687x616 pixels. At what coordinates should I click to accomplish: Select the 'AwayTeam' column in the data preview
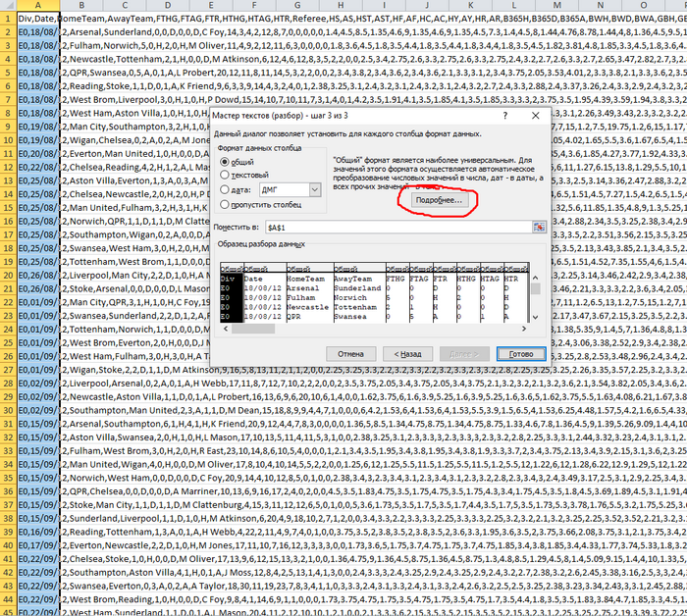pyautogui.click(x=359, y=293)
